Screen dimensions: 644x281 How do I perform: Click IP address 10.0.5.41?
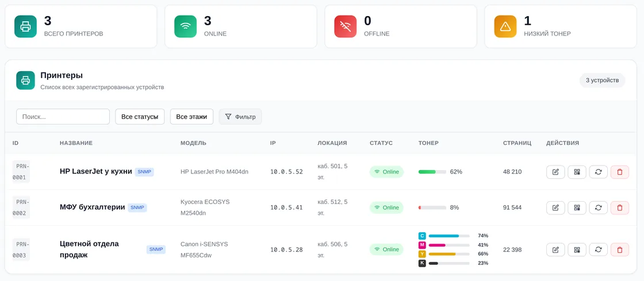[x=286, y=207]
